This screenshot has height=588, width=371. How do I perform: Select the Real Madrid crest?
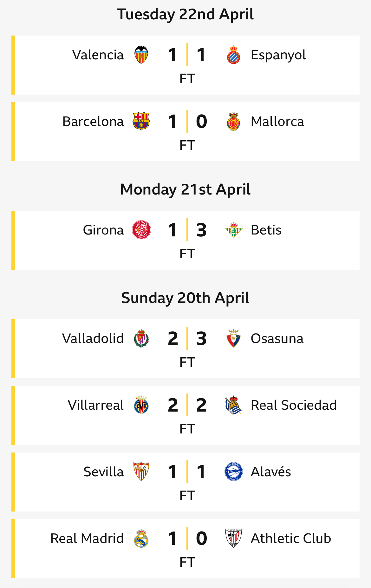point(141,538)
